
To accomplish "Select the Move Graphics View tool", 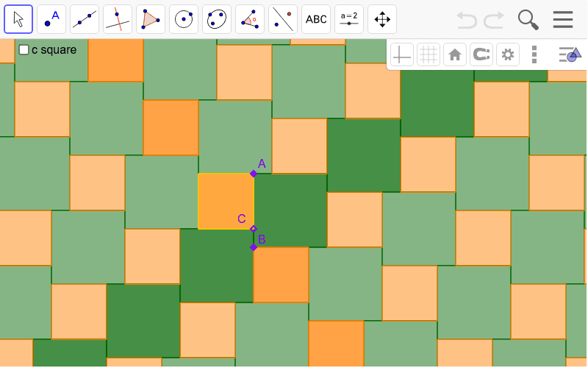I will 382,19.
